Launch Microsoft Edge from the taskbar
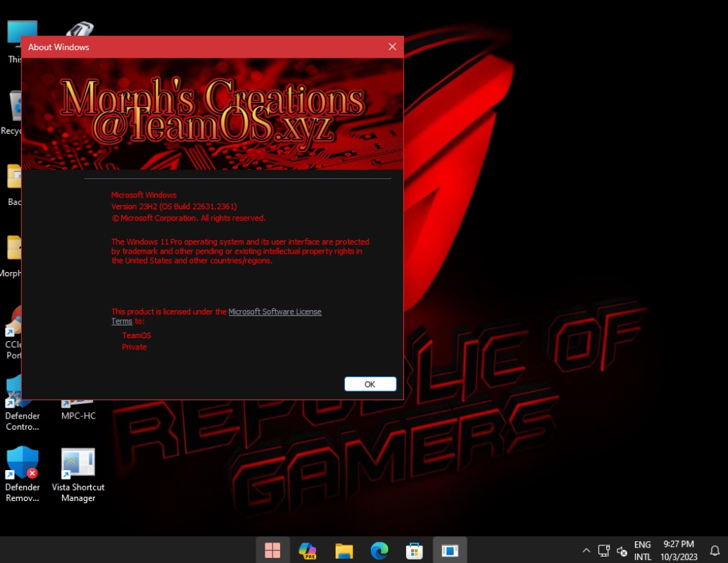The width and height of the screenshot is (728, 563). click(379, 550)
